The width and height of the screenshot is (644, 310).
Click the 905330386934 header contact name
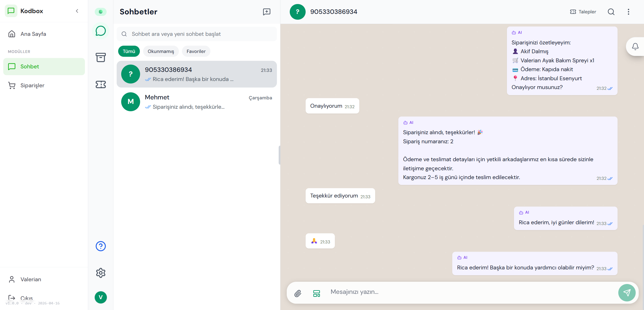334,12
